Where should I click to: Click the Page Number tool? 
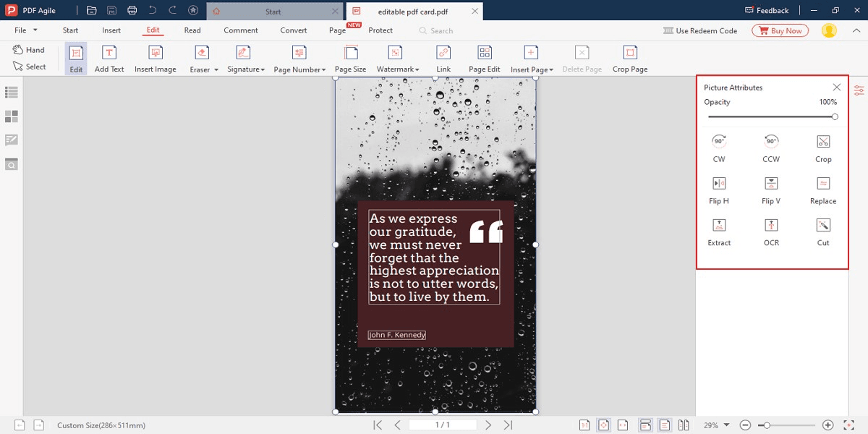(297, 59)
